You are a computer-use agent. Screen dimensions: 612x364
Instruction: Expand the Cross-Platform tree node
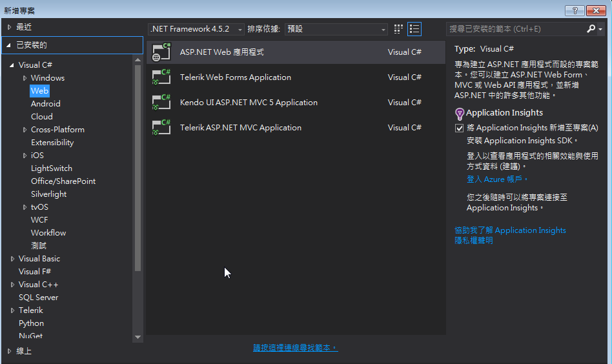click(x=25, y=130)
